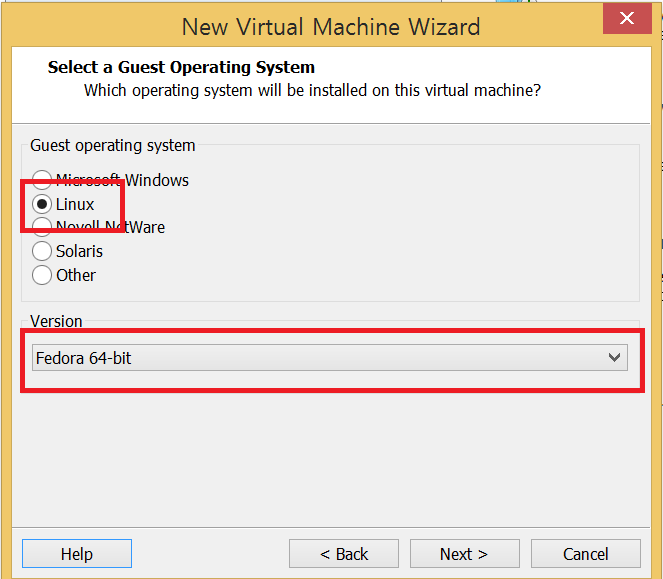Click the Linux label text
Viewport: 663px width, 579px height.
point(75,204)
